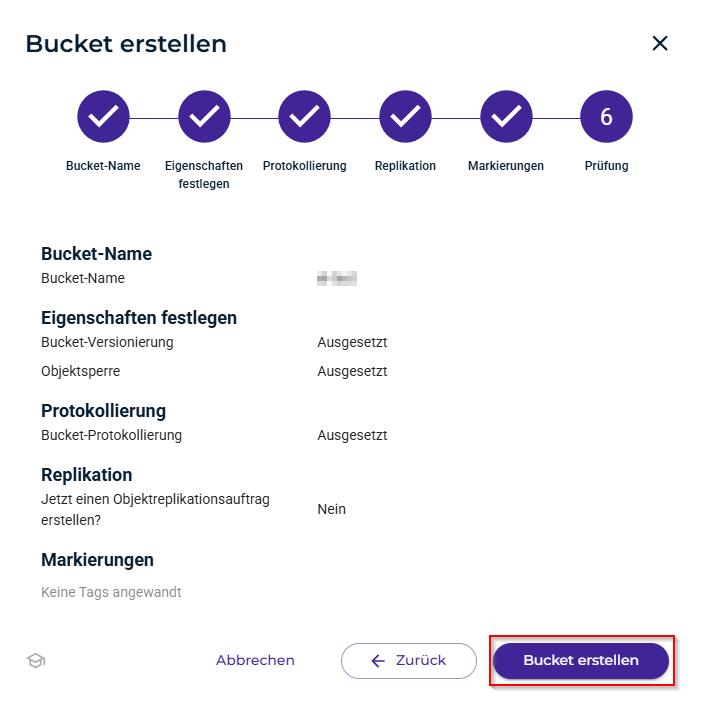Click the Keine Tags angewandt text

click(111, 592)
